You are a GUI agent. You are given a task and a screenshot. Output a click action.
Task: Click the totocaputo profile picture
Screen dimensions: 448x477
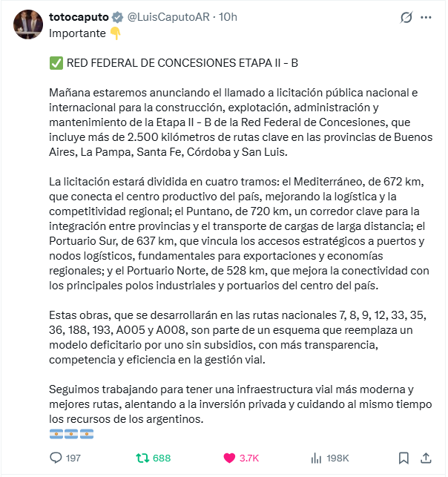tap(27, 24)
